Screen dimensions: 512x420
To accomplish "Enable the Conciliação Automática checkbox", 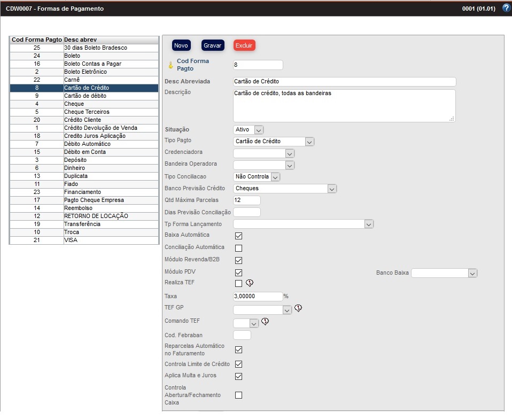I will coord(239,248).
